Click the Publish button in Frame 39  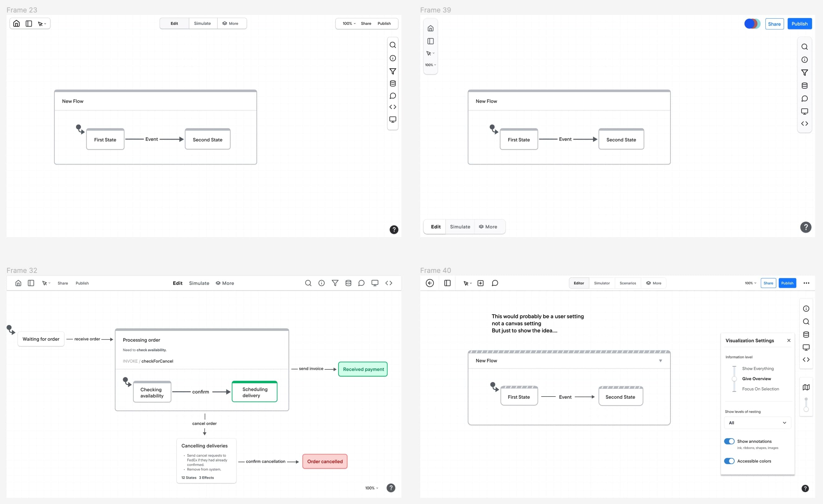[799, 24]
